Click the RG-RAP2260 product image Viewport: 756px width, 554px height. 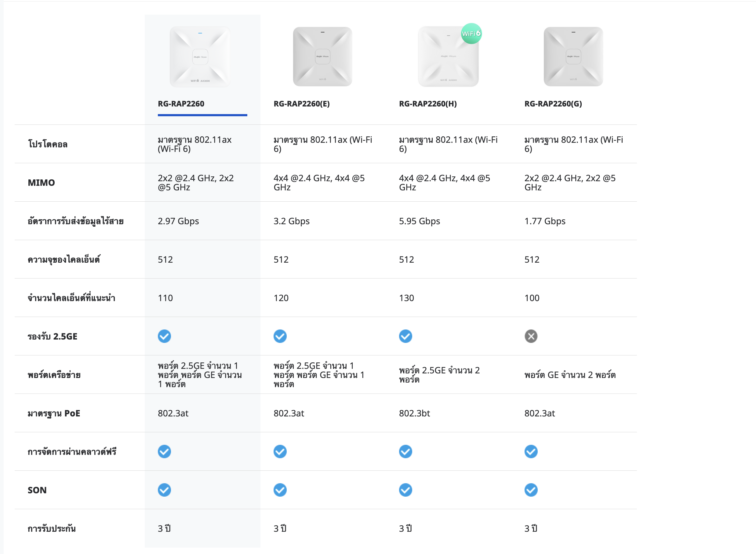point(200,57)
